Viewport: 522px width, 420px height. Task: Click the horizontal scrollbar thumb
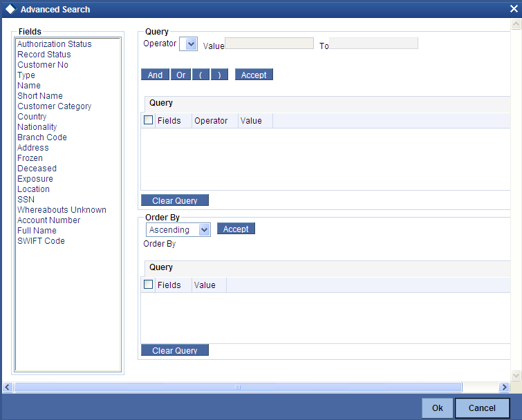coord(238,387)
